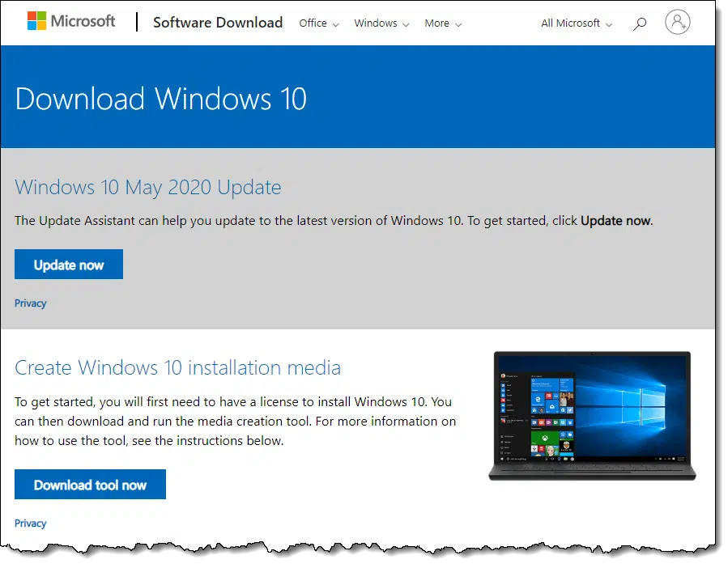
Task: Click the Windows 10 laptop image
Action: 592,416
